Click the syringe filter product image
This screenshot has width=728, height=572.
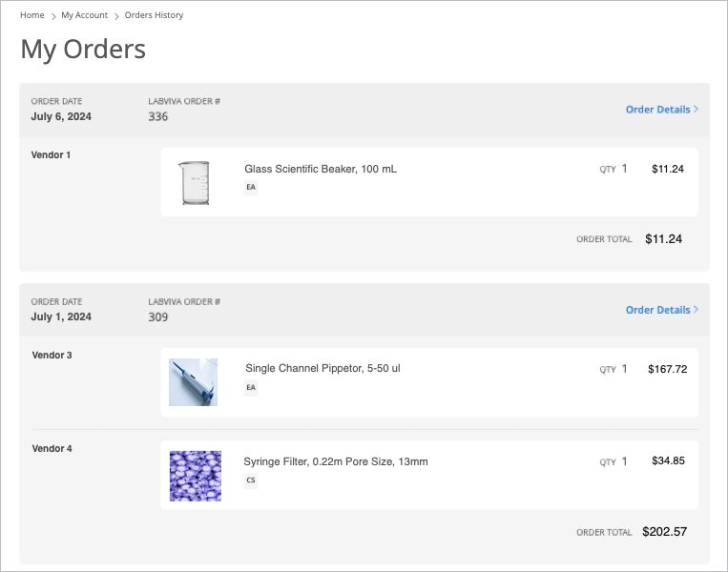coord(196,476)
